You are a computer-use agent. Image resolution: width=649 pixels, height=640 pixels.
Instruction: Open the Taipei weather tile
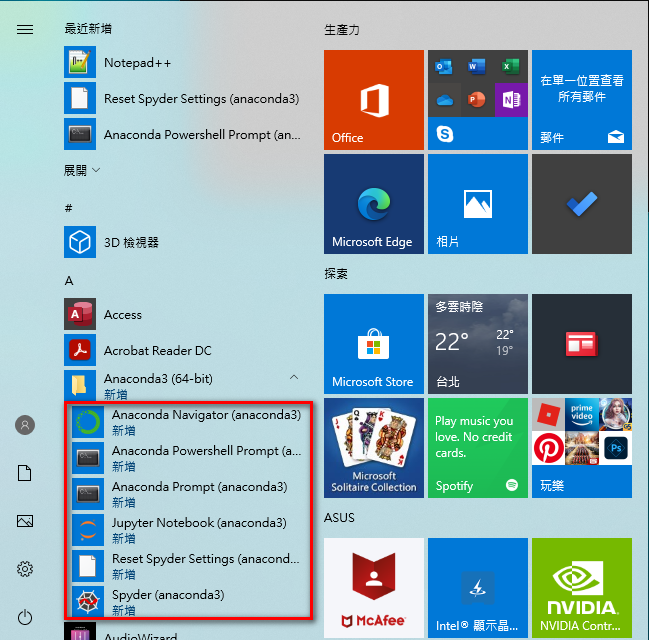[478, 344]
